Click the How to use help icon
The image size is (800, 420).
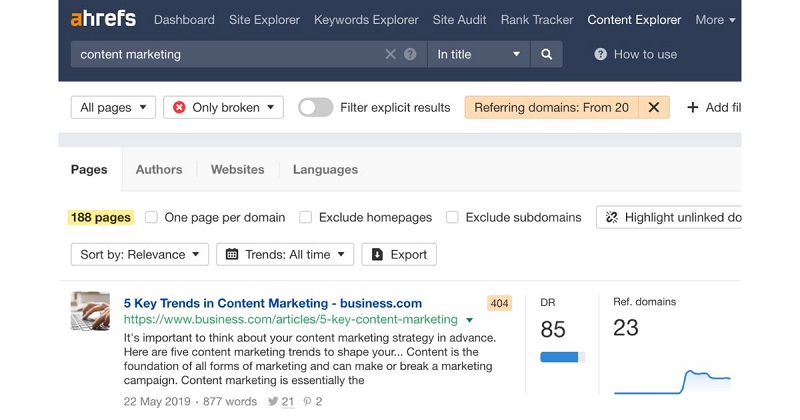pyautogui.click(x=601, y=54)
